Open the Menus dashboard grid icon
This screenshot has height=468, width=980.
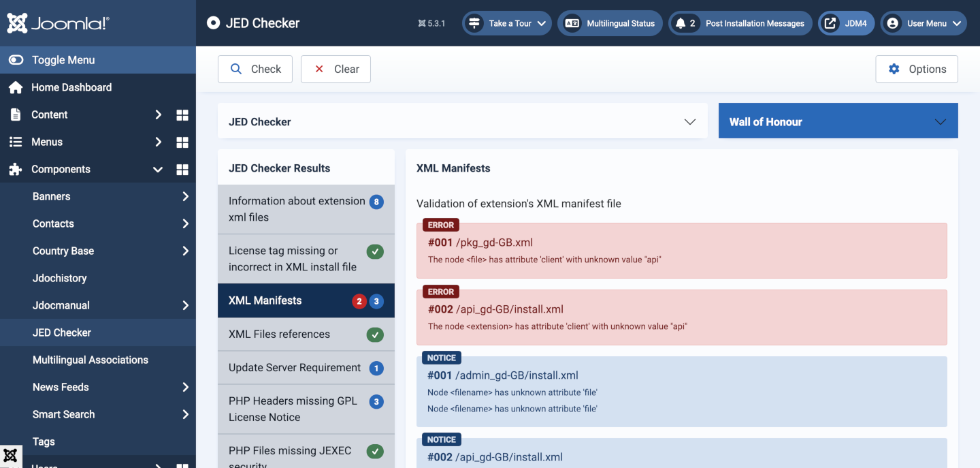182,142
